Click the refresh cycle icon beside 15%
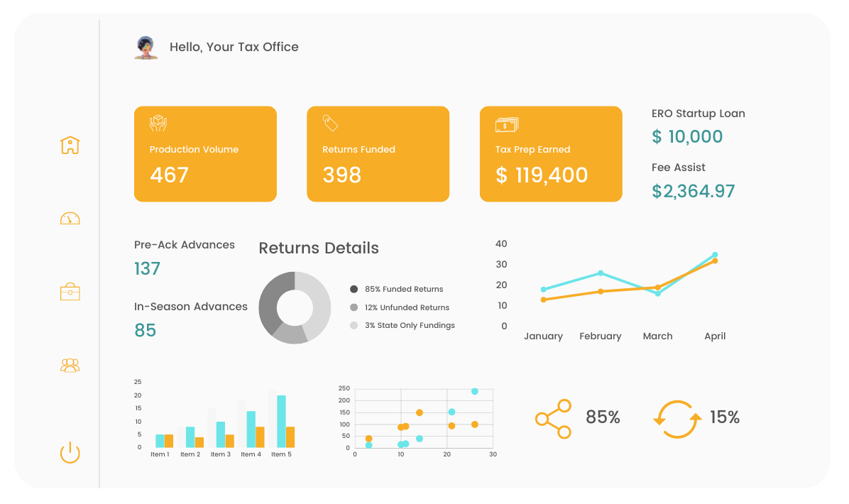This screenshot has width=849, height=504. point(677,419)
